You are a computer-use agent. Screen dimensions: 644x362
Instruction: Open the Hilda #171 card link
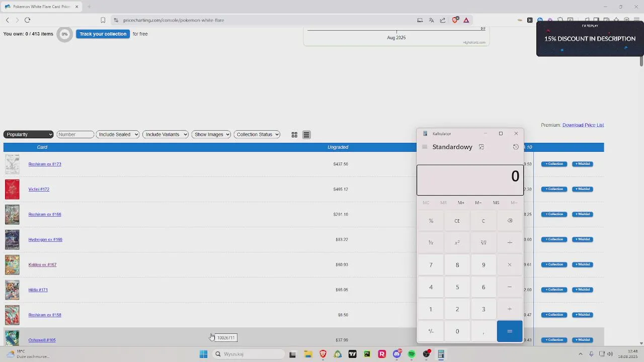point(38,290)
